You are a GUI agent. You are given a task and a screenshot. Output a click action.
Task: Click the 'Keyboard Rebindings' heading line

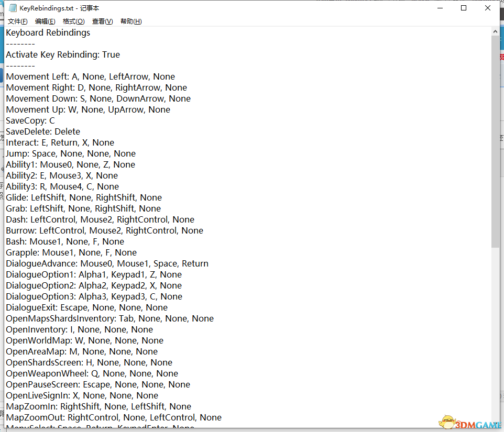[48, 33]
